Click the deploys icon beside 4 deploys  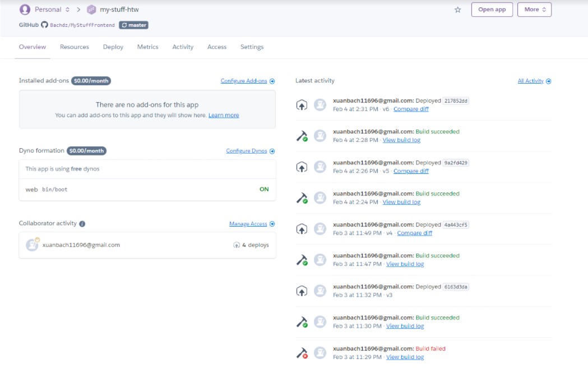pos(236,245)
